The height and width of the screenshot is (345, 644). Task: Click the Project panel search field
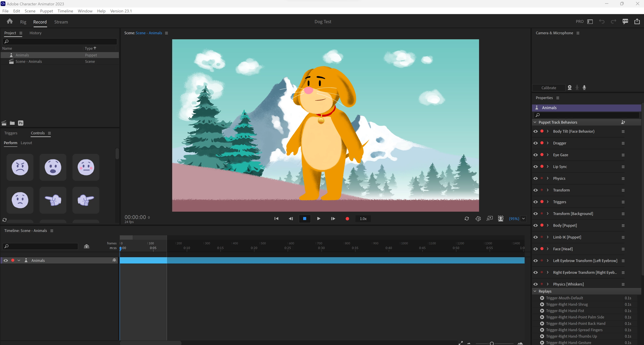tap(60, 41)
